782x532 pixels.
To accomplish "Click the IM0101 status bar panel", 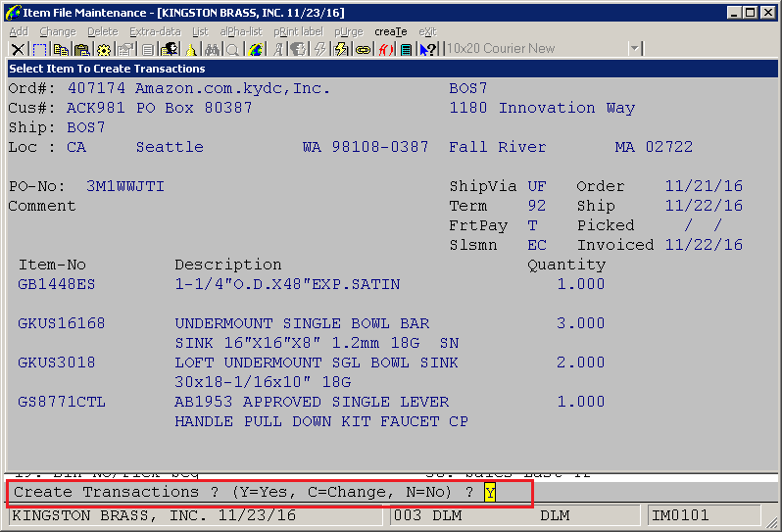I will pyautogui.click(x=705, y=515).
